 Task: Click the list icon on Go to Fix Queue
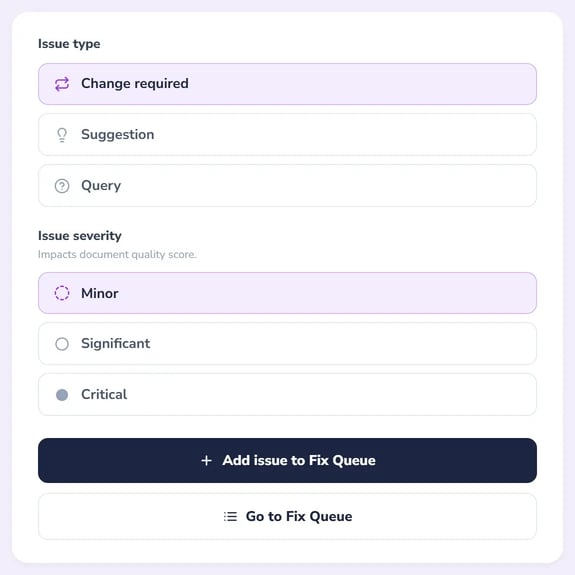[231, 516]
